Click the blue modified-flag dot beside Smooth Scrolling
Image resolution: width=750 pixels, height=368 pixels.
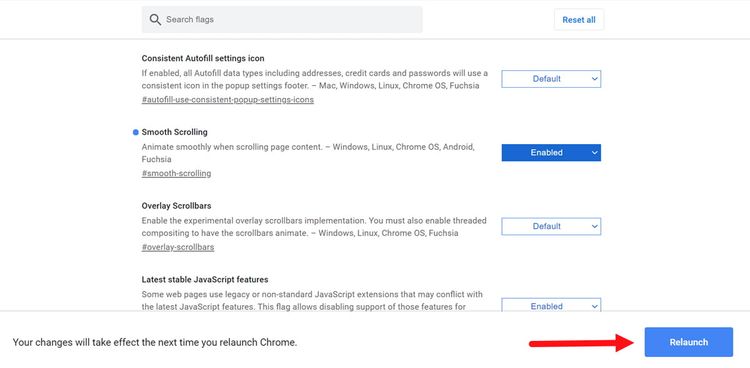pos(135,132)
